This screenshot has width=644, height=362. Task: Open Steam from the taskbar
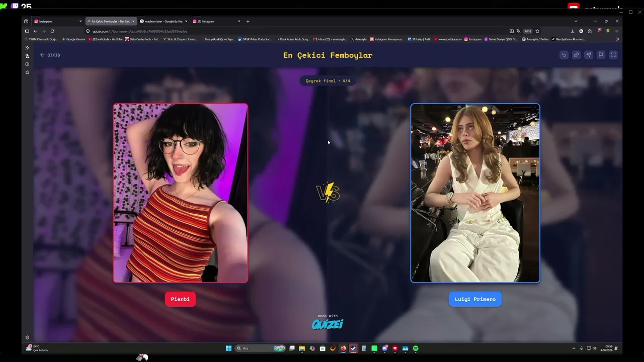(x=354, y=348)
